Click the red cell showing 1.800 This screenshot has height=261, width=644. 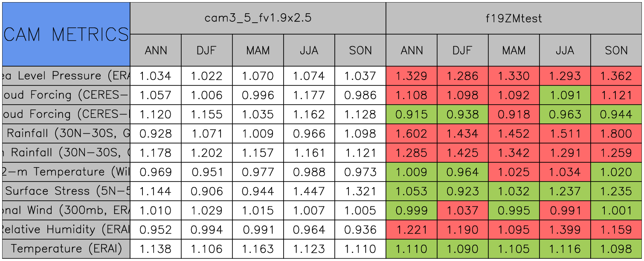[x=616, y=134]
